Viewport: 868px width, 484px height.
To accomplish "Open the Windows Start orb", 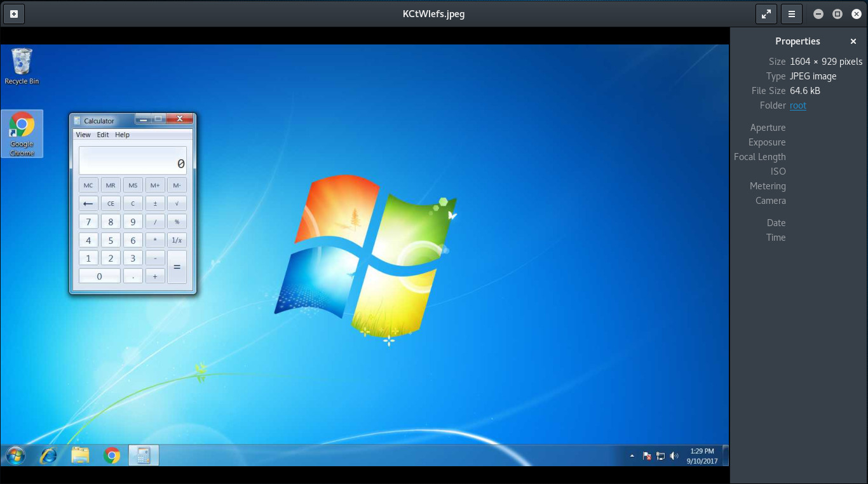I will point(15,455).
